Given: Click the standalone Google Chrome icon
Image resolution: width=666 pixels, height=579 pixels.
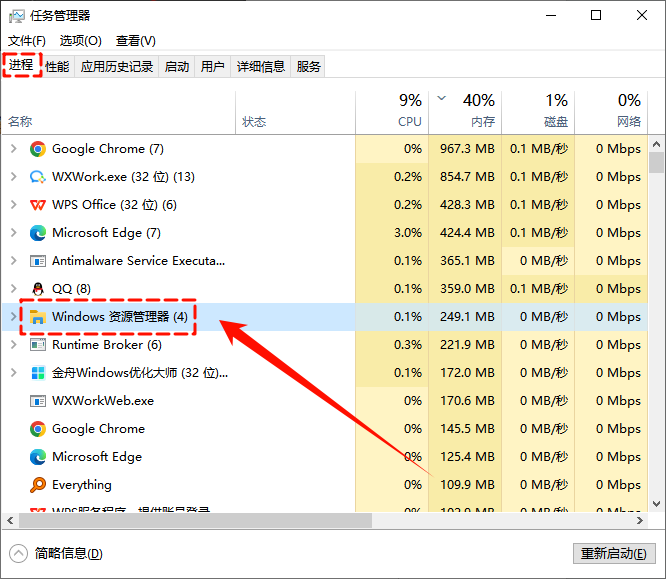Looking at the screenshot, I should [x=38, y=429].
